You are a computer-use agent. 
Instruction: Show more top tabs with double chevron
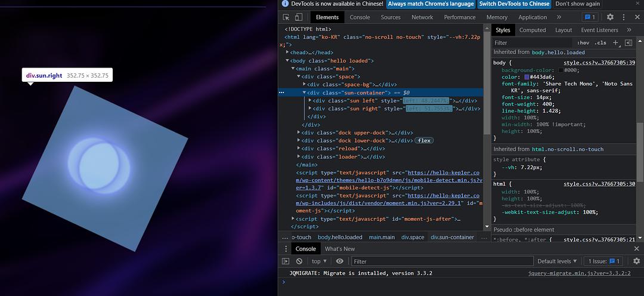pos(559,17)
